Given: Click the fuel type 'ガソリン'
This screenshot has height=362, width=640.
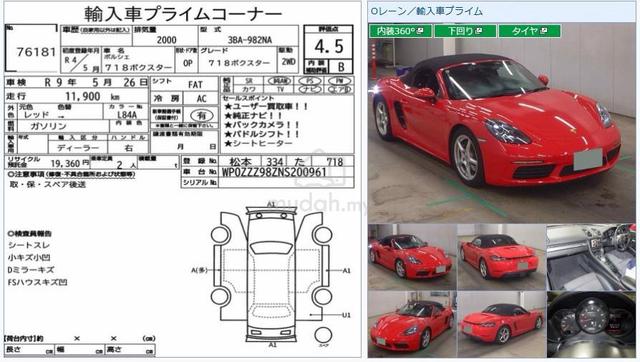Looking at the screenshot, I should (x=48, y=126).
